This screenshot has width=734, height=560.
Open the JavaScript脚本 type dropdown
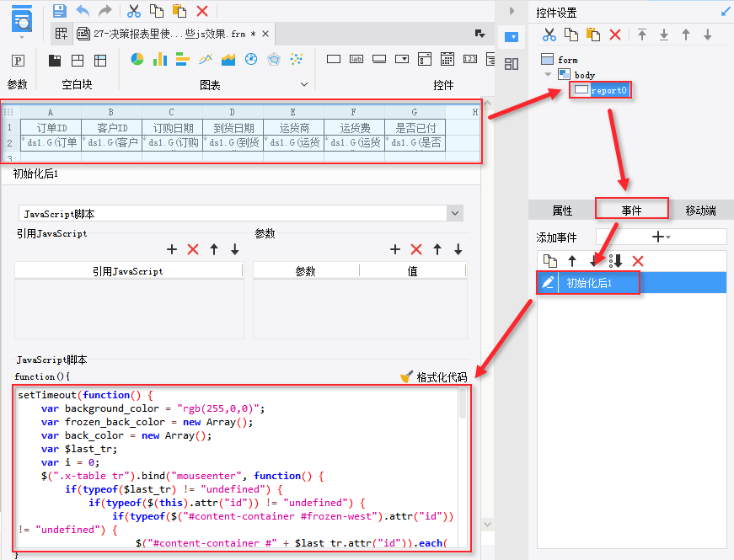point(455,214)
